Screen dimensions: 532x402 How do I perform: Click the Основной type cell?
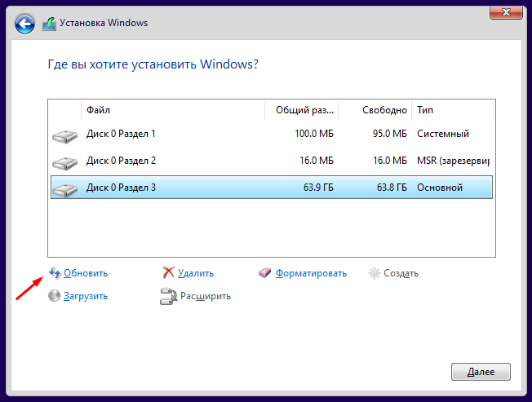[440, 187]
